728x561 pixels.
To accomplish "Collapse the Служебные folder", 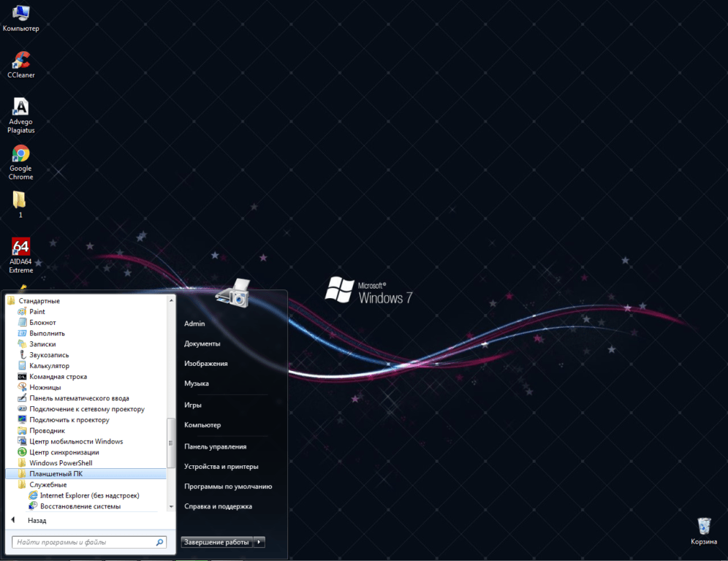I will (x=48, y=484).
